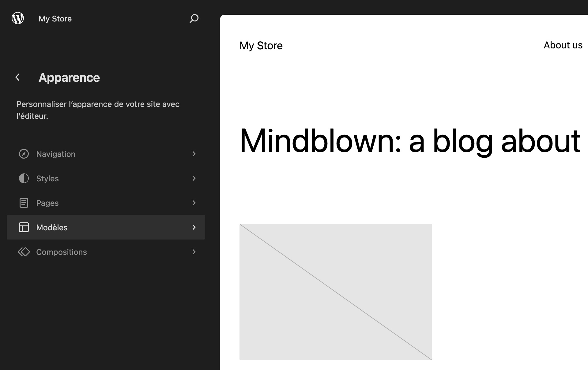Select the Modèles menu item
The image size is (588, 370).
coord(106,227)
